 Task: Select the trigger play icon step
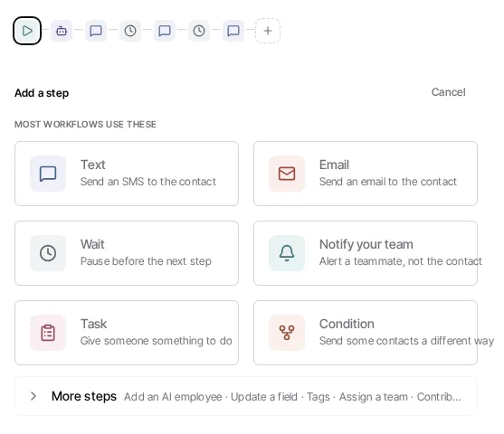(x=27, y=31)
